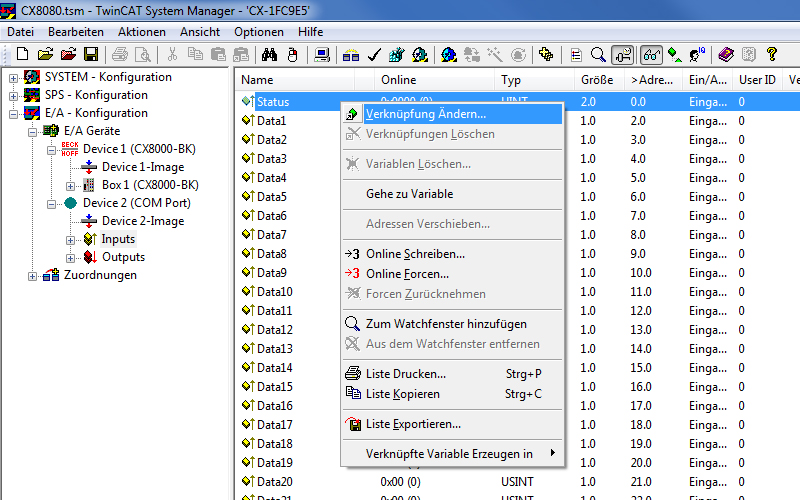Select Zum Watchfenster hinzufügen
This screenshot has height=500, width=800.
(x=453, y=324)
